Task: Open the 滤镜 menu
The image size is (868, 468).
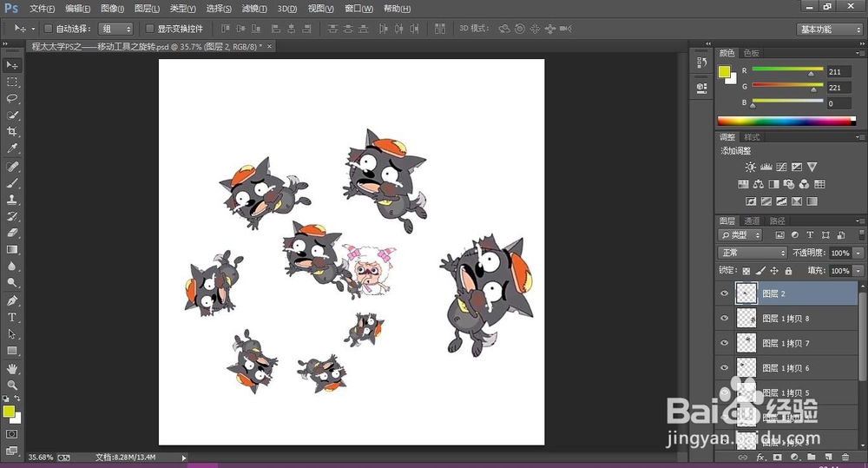Action: click(x=254, y=9)
